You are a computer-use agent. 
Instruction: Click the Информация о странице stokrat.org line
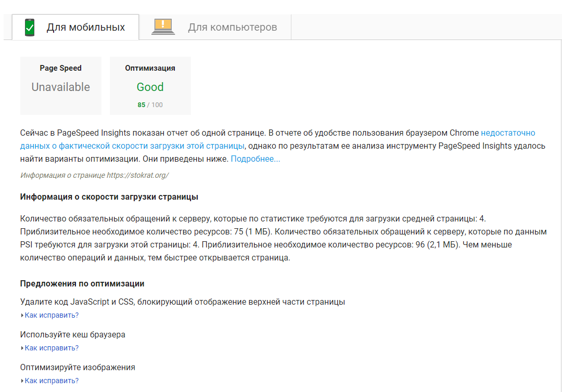pos(94,175)
